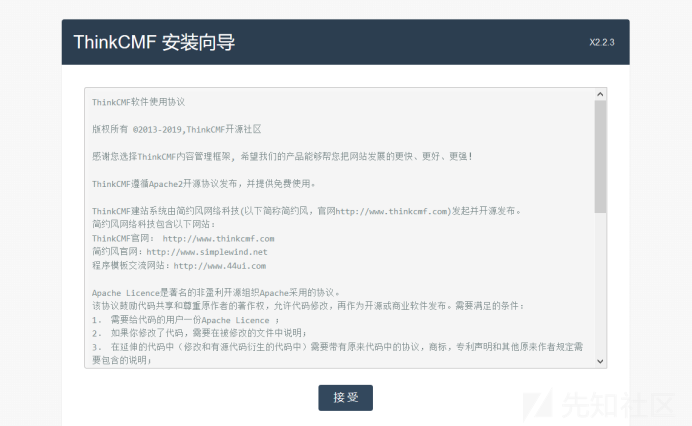Click the 版权所有 ©2013-2019 copyright line

point(177,129)
